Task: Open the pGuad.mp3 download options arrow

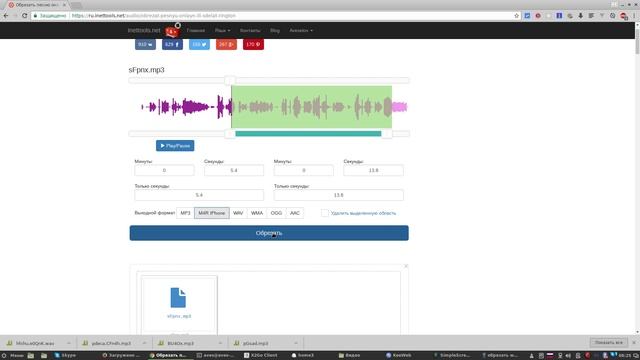Action: [296, 343]
